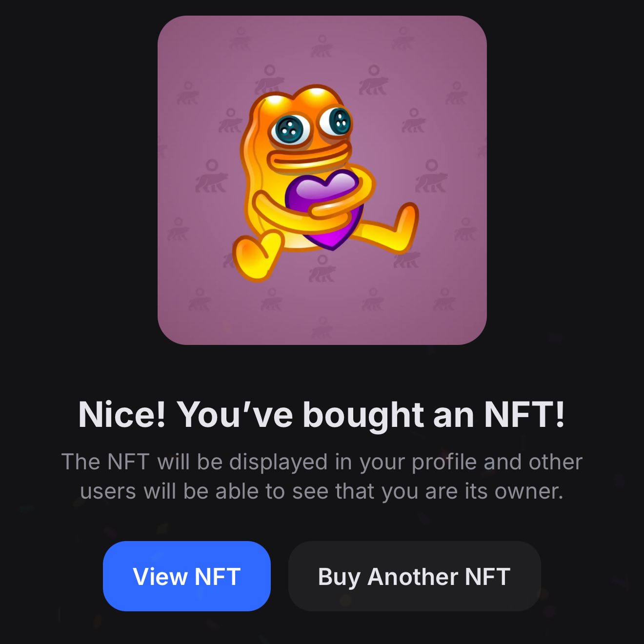Click the blue View NFT button
Screen dimensions: 644x644
186,576
